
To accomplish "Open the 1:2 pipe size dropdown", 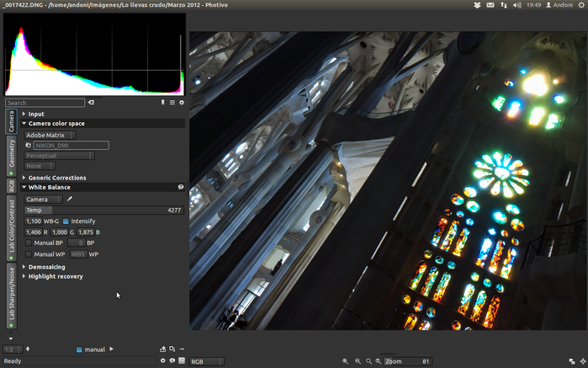I will click(13, 349).
